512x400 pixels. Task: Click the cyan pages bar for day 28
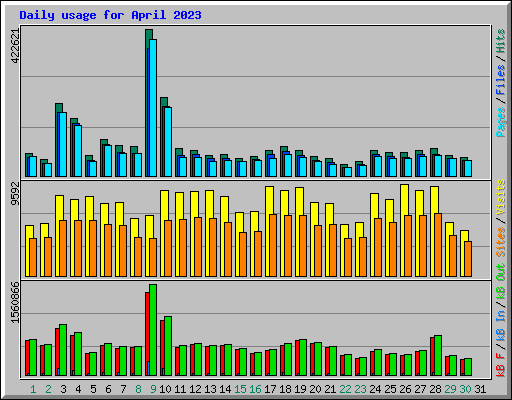coord(438,166)
